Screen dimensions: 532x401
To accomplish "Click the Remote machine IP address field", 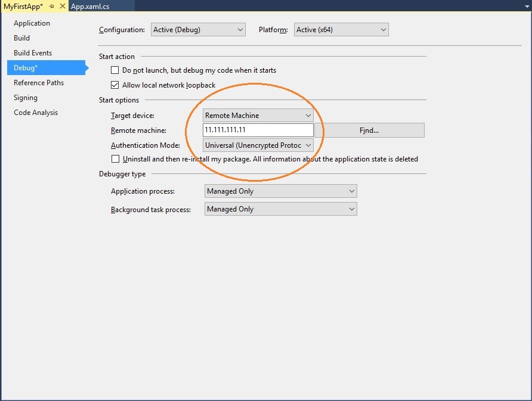I will click(x=258, y=130).
